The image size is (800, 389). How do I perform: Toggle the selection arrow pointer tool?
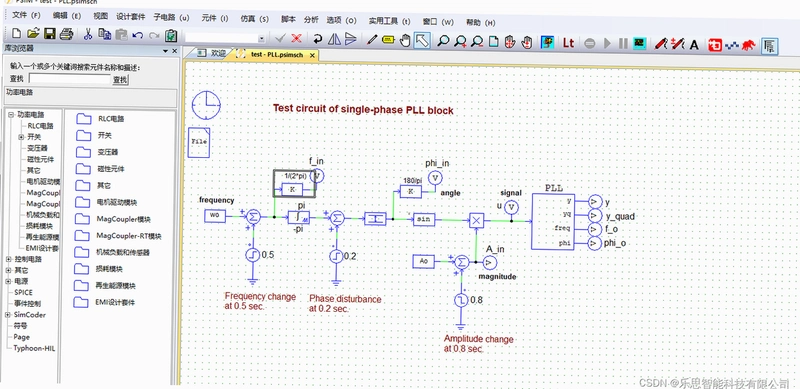tap(422, 40)
